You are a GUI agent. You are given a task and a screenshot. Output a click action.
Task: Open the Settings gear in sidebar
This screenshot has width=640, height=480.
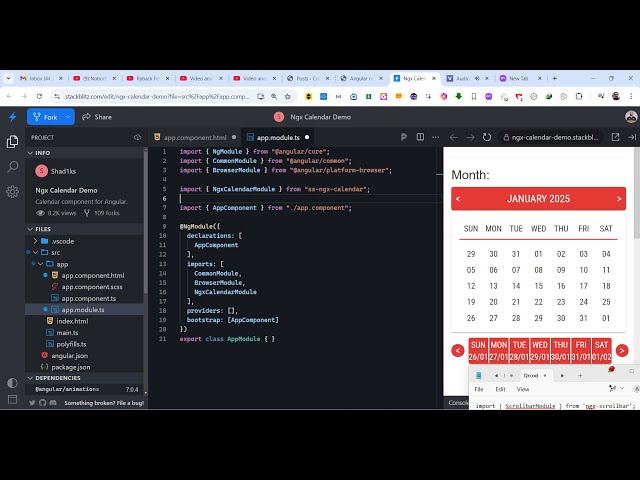click(12, 190)
